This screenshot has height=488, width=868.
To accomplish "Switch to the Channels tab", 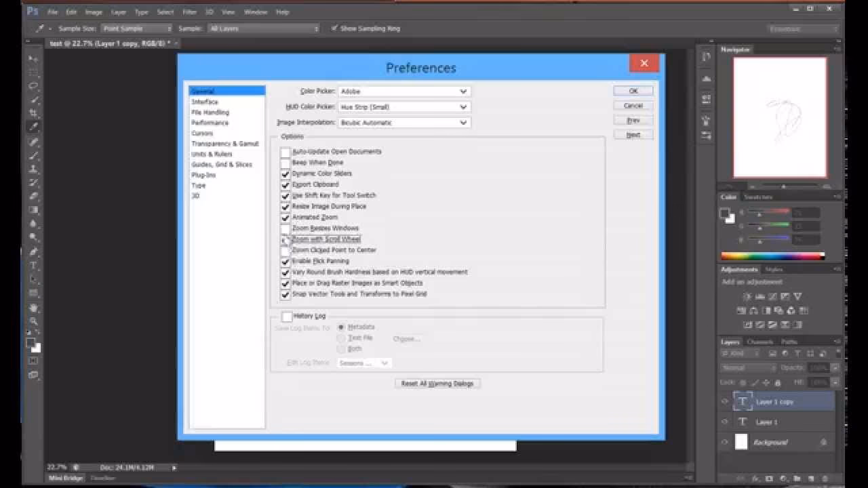I will pyautogui.click(x=759, y=342).
